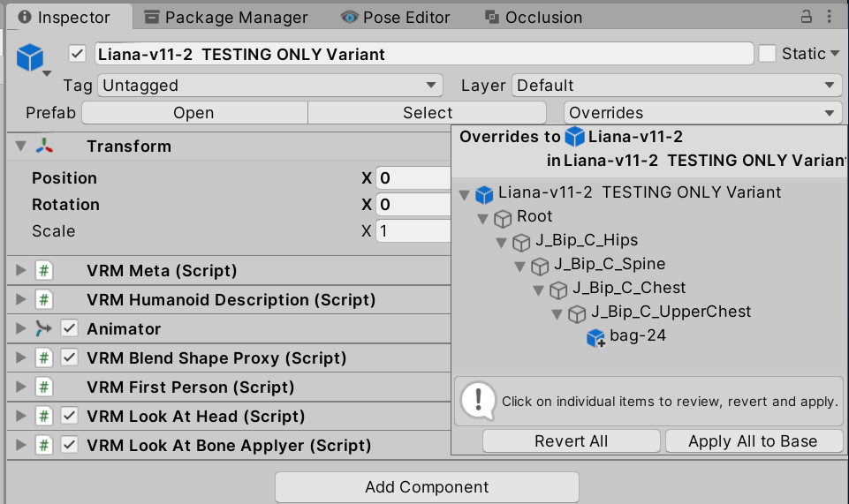This screenshot has width=849, height=504.
Task: Toggle the GameObject active checkbox
Action: click(x=78, y=54)
